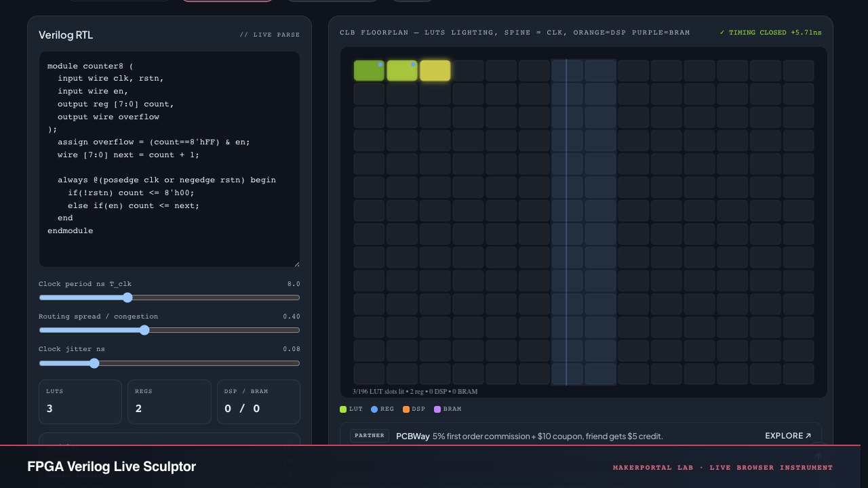868x488 pixels.
Task: Click the clock period value 8.0
Action: click(x=294, y=284)
